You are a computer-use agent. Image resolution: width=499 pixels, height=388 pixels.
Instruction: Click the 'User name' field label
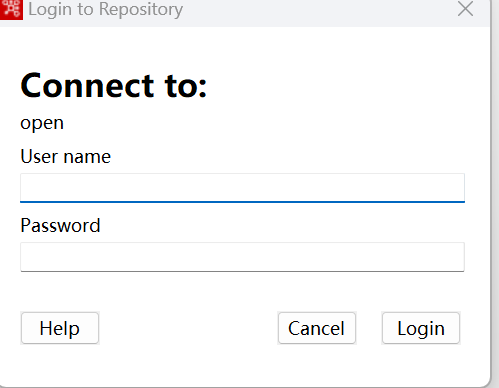coord(66,156)
